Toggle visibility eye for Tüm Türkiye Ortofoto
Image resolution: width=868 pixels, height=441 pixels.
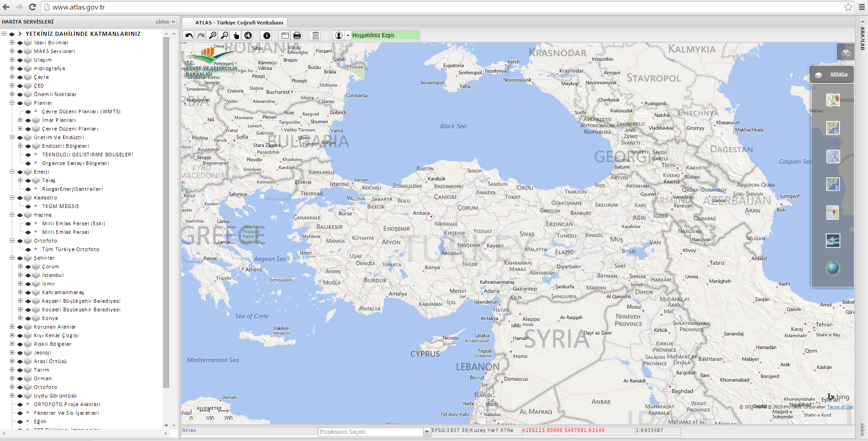(28, 250)
